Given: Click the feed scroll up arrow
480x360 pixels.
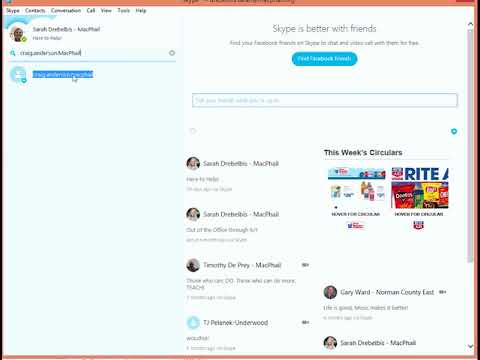Looking at the screenshot, I should pyautogui.click(x=470, y=24).
